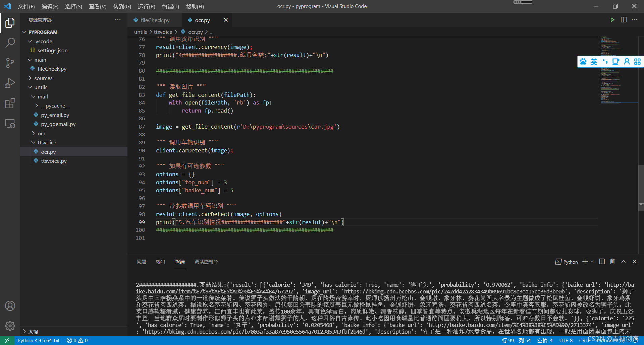This screenshot has width=644, height=345.
Task: Close the terminal panel
Action: 634,262
